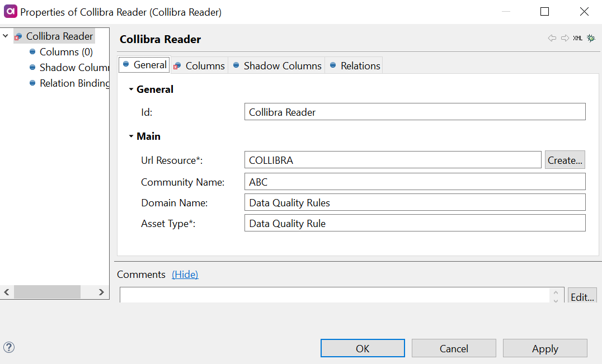Go to the Relations tab

click(x=355, y=65)
